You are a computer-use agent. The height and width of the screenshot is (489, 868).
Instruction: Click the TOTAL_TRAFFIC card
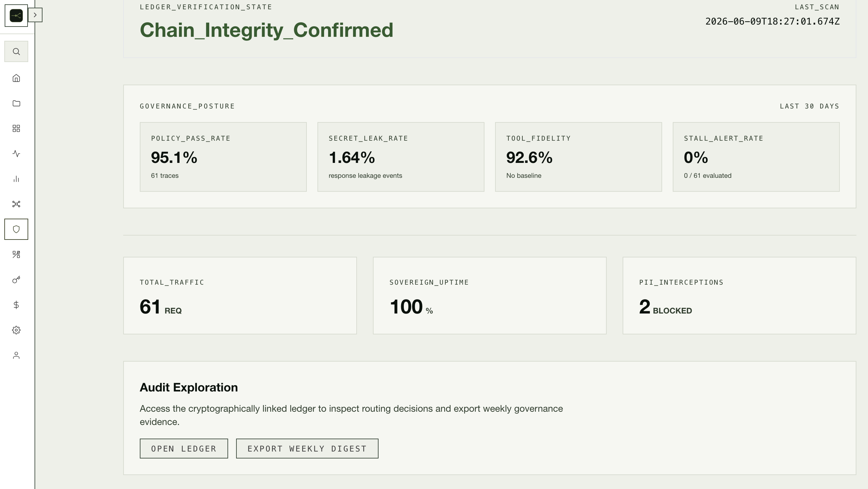click(x=240, y=296)
